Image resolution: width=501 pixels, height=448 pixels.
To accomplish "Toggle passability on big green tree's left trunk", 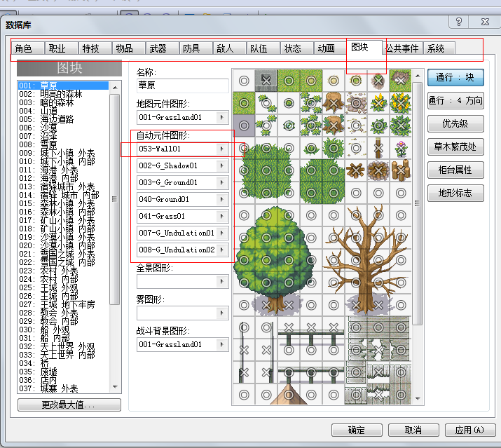I will point(266,305).
